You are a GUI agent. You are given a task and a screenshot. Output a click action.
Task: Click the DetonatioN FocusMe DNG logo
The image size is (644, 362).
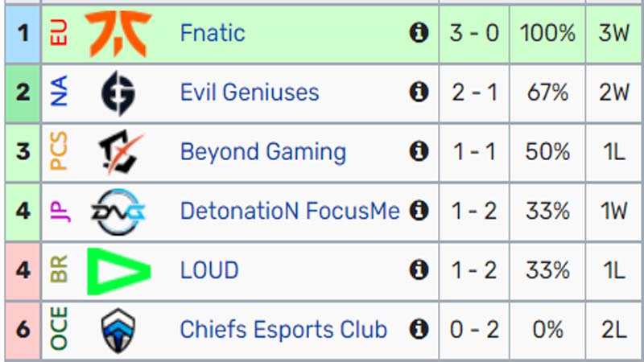point(118,212)
